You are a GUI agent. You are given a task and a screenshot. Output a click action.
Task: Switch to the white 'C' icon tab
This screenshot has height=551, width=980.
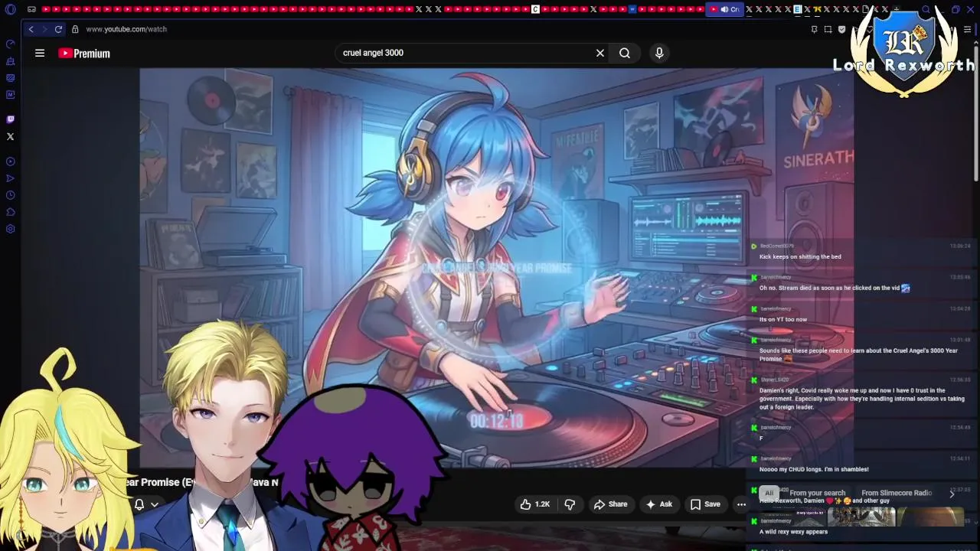click(535, 9)
